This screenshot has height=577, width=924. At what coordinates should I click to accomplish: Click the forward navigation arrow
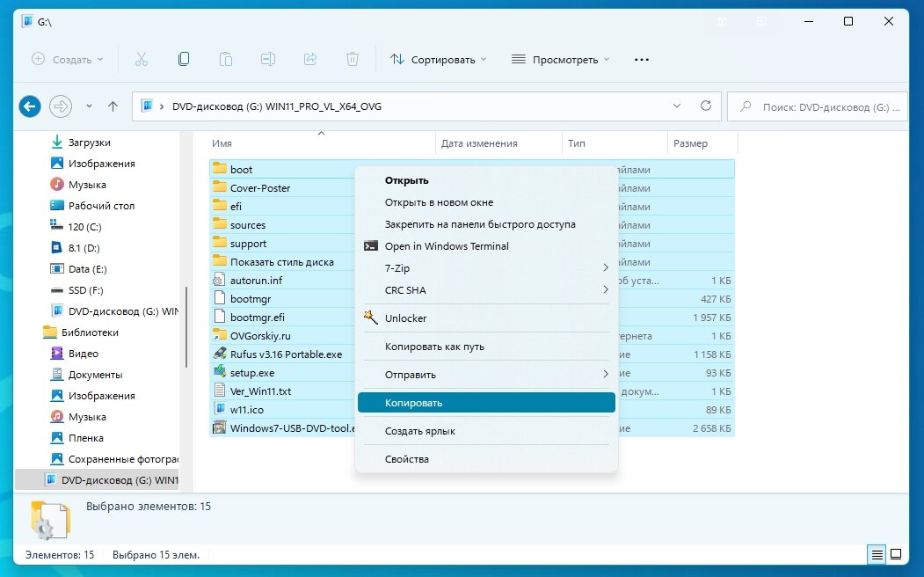[x=61, y=106]
